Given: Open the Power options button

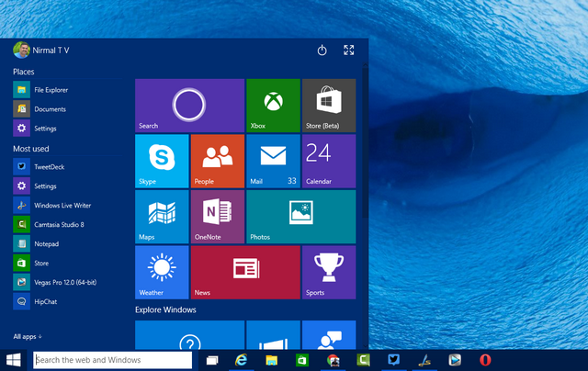Looking at the screenshot, I should click(x=322, y=51).
